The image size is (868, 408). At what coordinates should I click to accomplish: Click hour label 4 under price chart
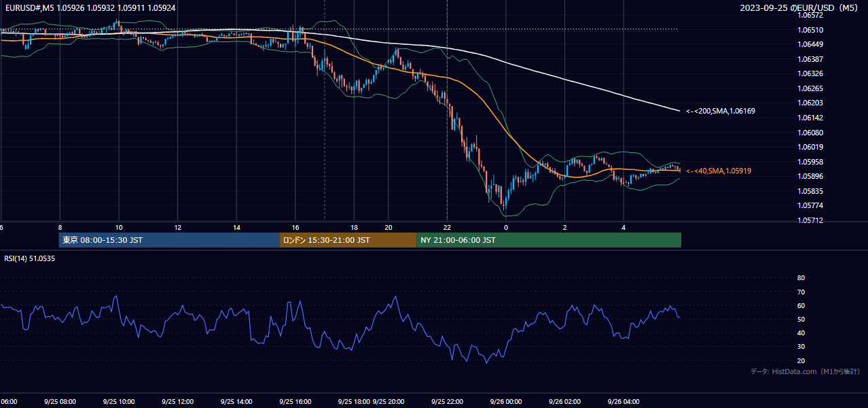coord(623,227)
